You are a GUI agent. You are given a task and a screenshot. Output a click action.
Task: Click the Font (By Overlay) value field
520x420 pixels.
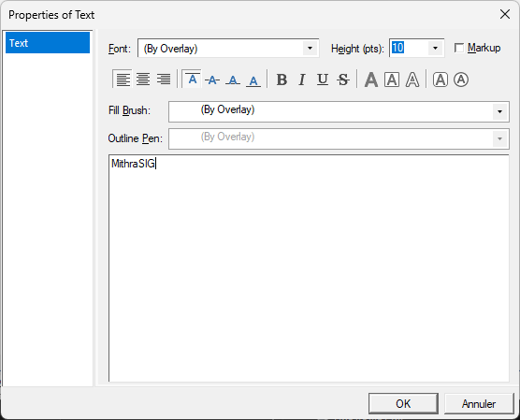pos(221,49)
